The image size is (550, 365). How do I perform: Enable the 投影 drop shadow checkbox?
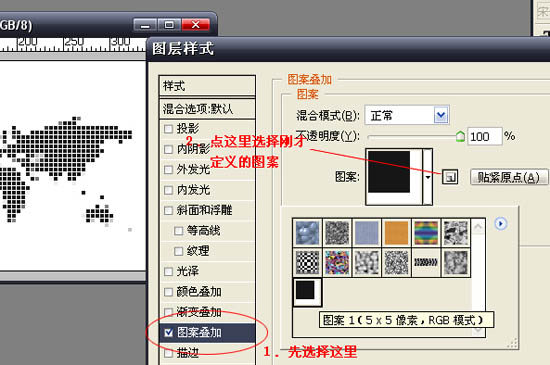tap(168, 129)
